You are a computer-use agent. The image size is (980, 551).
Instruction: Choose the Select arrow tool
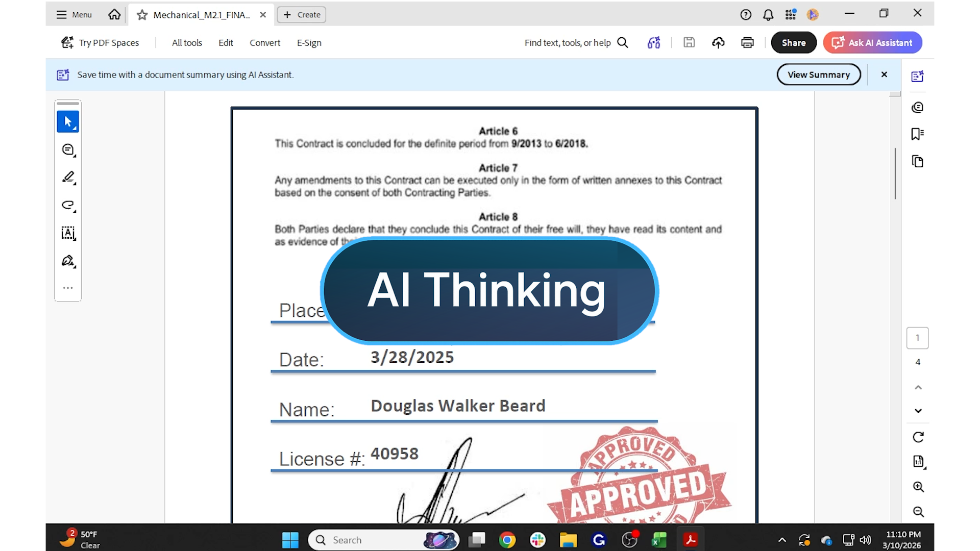pos(68,122)
